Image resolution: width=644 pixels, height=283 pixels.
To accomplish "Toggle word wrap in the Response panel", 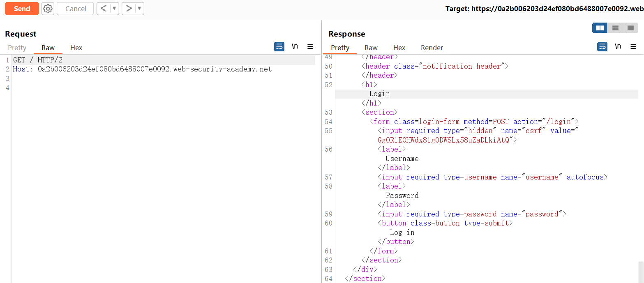I will (602, 47).
